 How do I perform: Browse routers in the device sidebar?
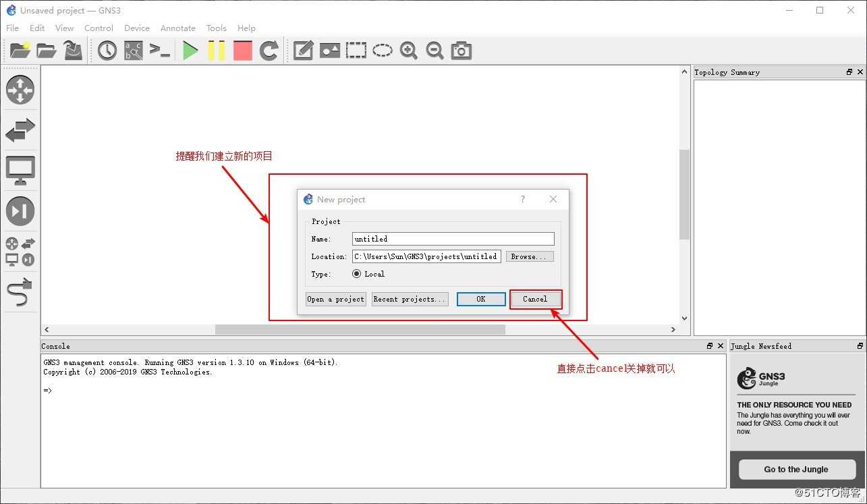coord(20,90)
